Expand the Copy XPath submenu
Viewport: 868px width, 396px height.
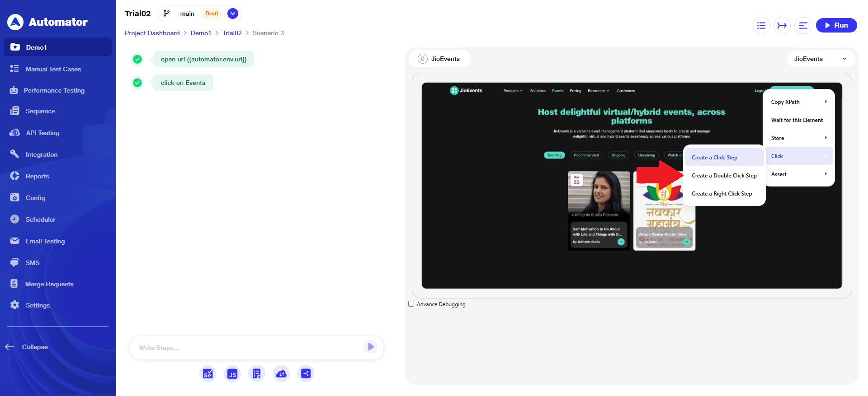(798, 102)
